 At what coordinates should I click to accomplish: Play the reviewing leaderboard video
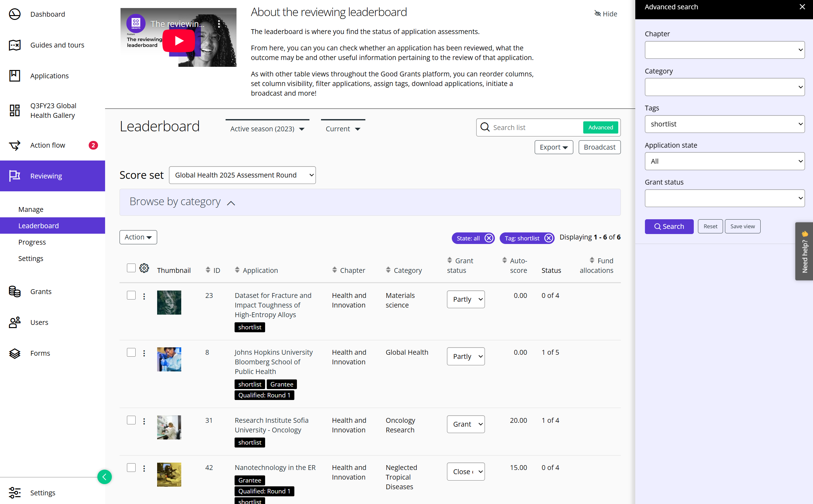179,41
